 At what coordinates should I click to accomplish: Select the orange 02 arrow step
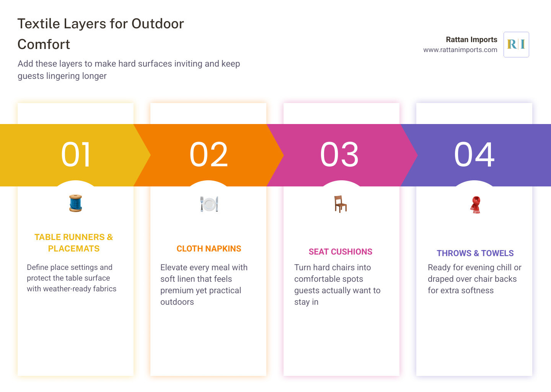pos(209,155)
